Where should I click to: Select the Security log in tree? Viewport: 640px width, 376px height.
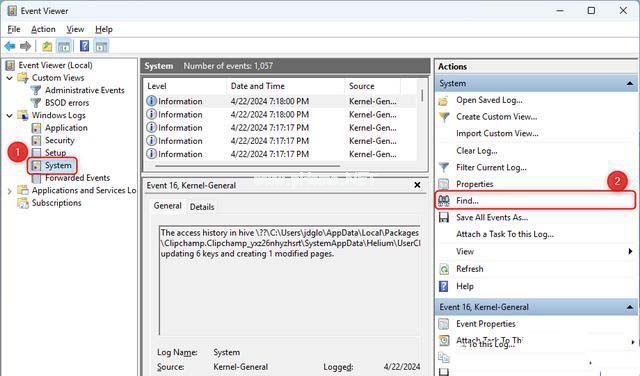[60, 140]
